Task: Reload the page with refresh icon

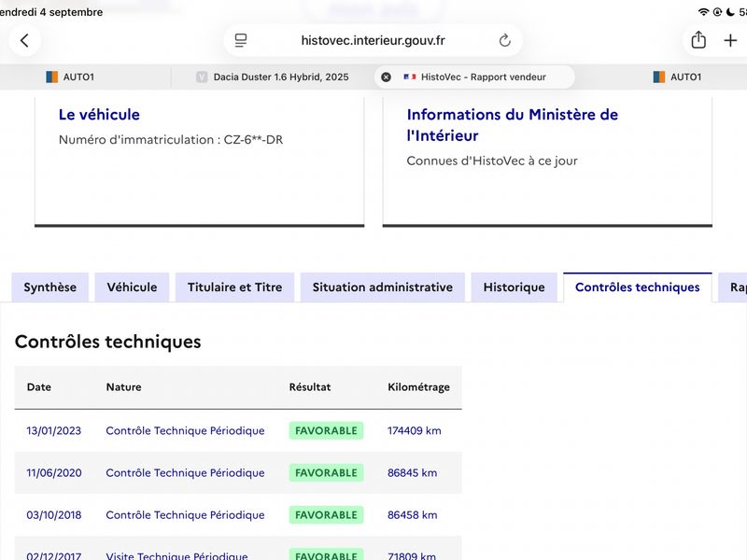Action: 505,40
